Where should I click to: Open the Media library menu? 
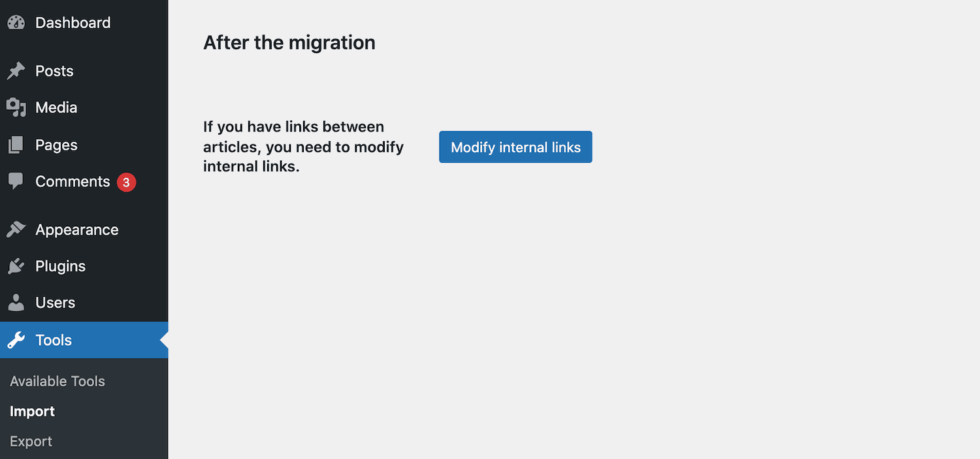(x=56, y=108)
